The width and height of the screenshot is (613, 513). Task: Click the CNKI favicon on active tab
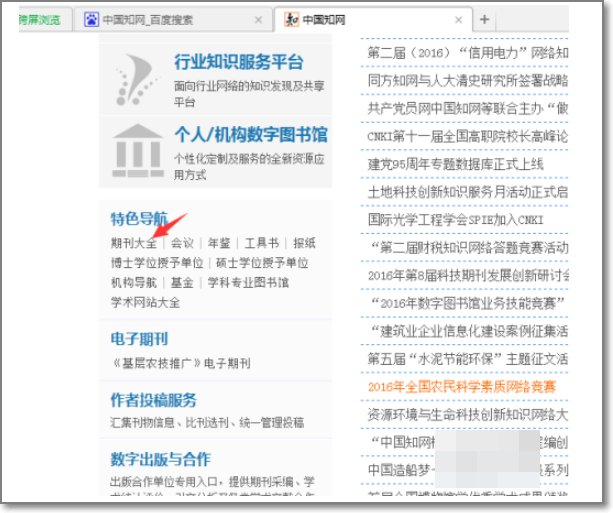pos(292,20)
